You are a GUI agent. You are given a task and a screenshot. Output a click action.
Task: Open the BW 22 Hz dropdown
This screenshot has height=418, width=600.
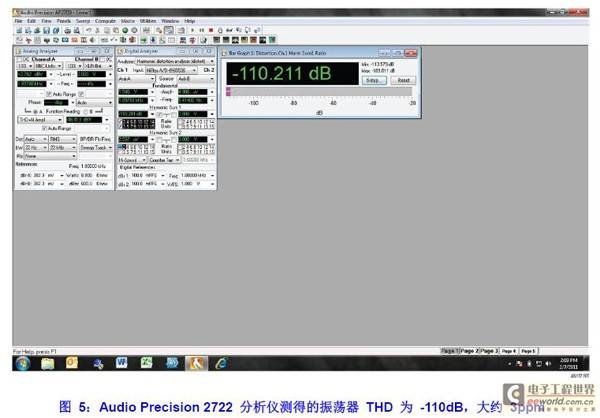pyautogui.click(x=36, y=148)
